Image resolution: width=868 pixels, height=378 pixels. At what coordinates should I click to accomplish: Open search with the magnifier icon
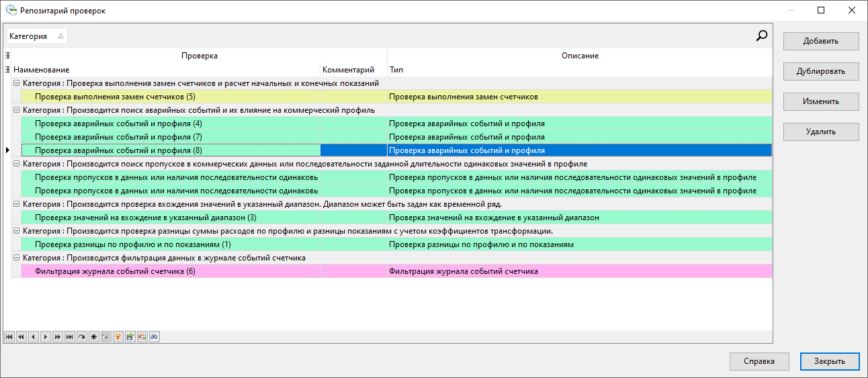pyautogui.click(x=761, y=36)
